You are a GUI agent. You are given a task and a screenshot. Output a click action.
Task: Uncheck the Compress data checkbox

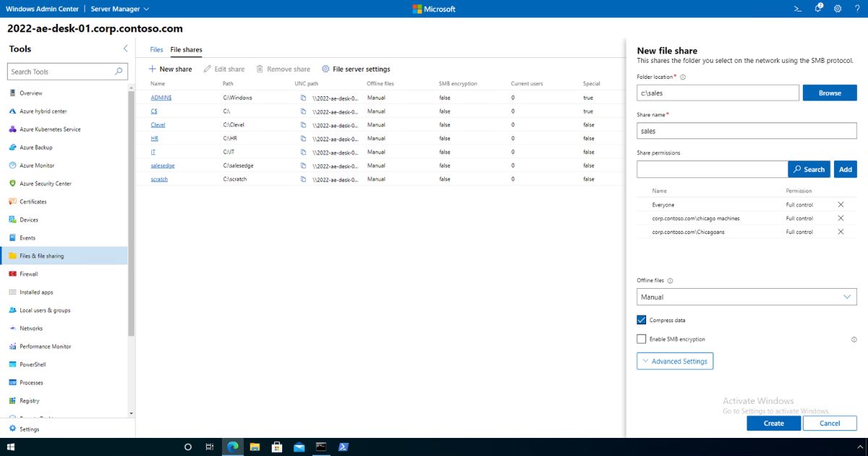pos(642,320)
